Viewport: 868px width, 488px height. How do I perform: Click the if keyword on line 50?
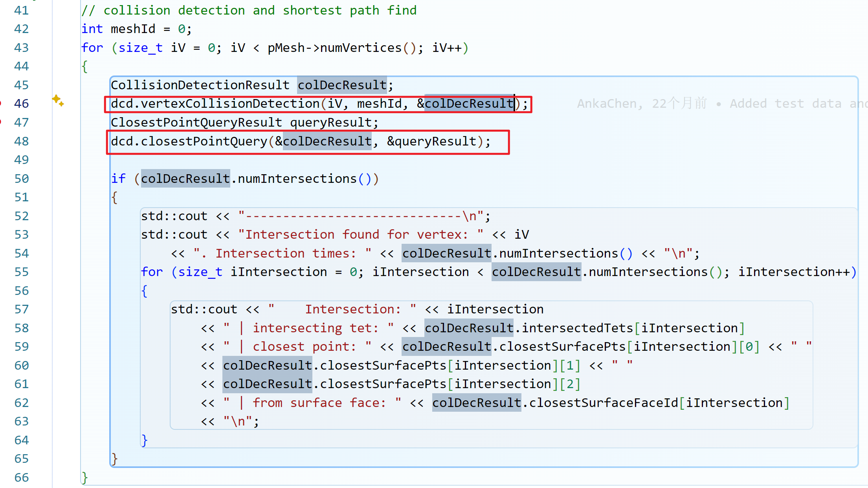click(x=118, y=179)
